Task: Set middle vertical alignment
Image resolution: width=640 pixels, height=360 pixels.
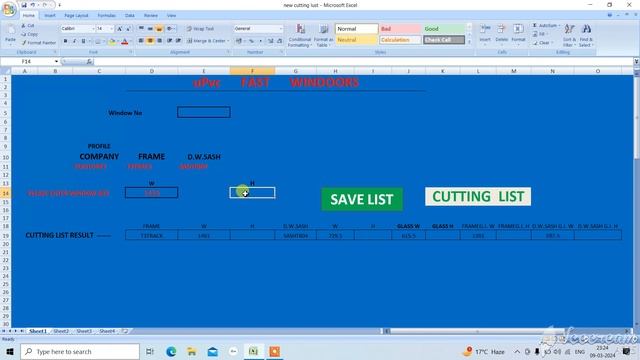Action: coord(150,29)
